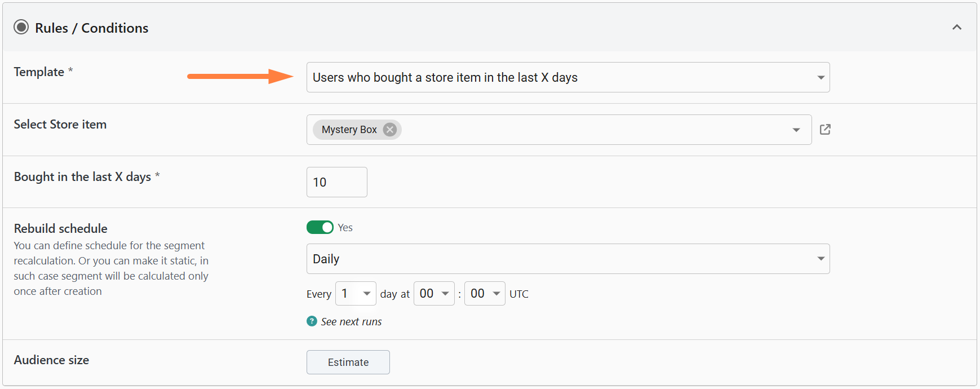Open the Daily frequency dropdown
Viewport: 980px width, 389px height.
point(567,259)
